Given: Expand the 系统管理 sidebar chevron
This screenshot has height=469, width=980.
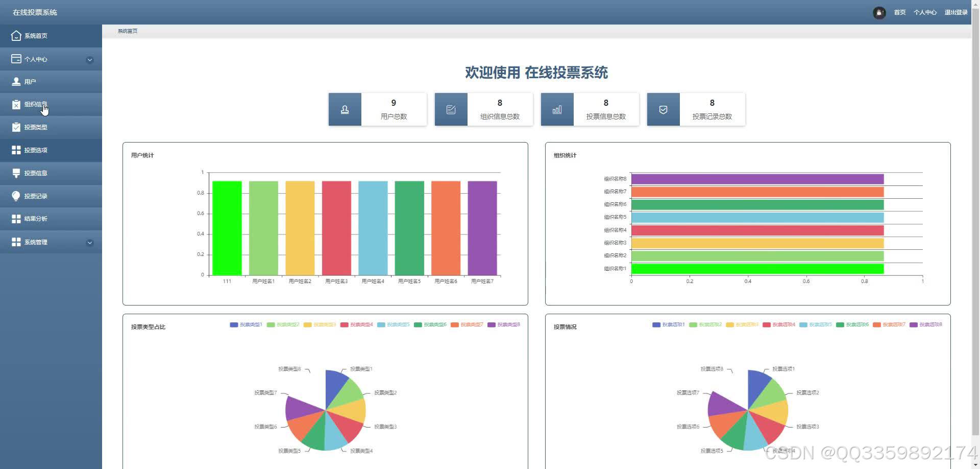Looking at the screenshot, I should coord(90,243).
